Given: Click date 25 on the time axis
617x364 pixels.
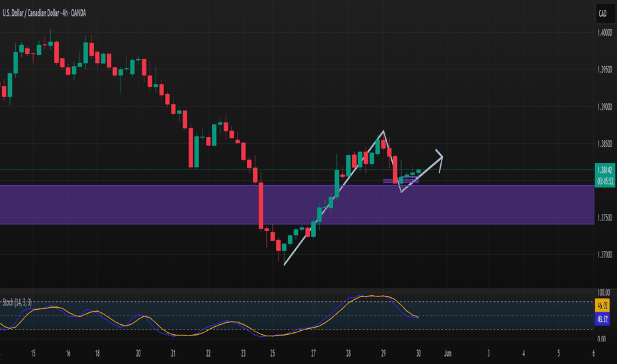Looking at the screenshot, I should tap(272, 353).
